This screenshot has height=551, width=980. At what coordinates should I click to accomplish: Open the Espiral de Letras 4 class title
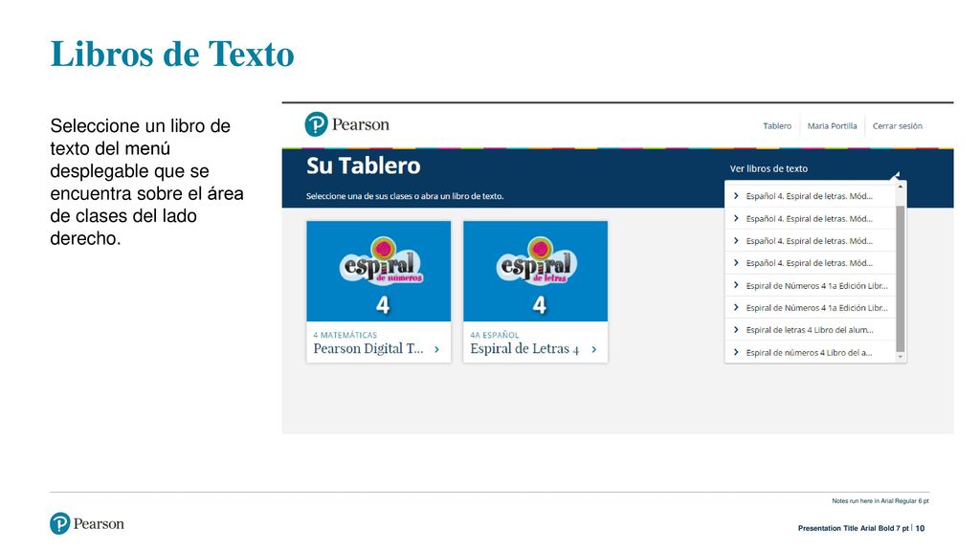[524, 348]
